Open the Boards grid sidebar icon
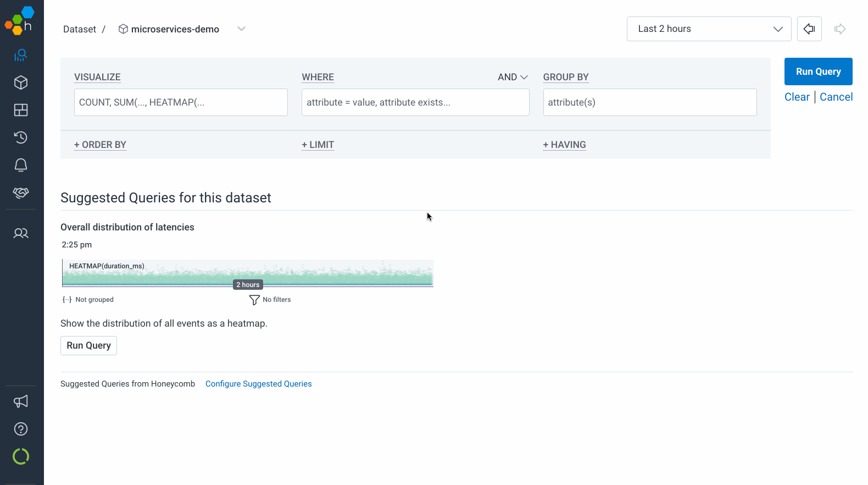 click(x=21, y=110)
